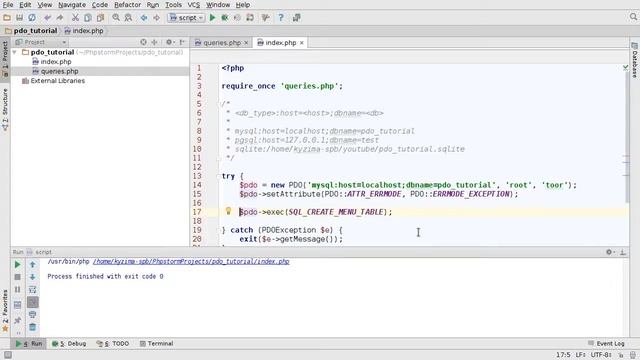The width and height of the screenshot is (640, 360).
Task: Click Scroll from Source icon in Project panel
Action: tap(143, 42)
